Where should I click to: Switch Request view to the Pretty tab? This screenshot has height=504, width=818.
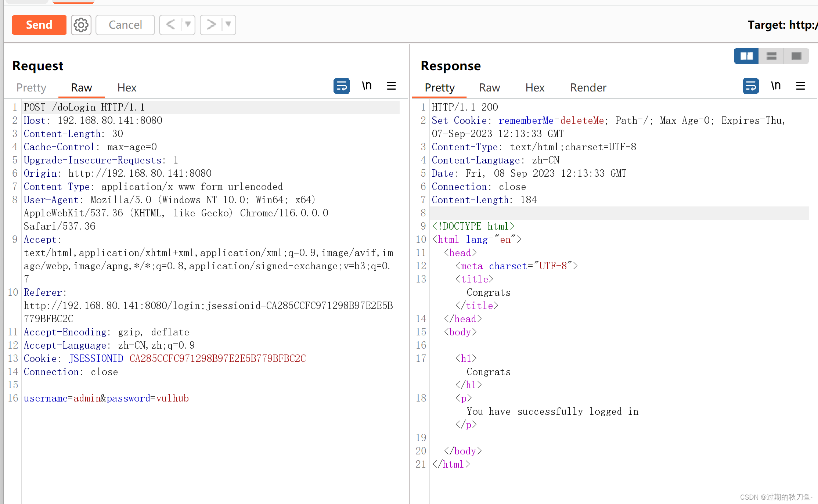31,87
